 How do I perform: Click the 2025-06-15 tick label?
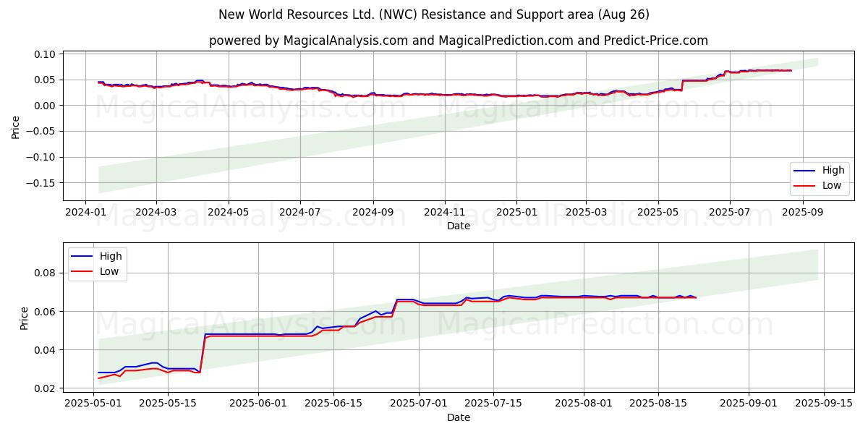(333, 404)
